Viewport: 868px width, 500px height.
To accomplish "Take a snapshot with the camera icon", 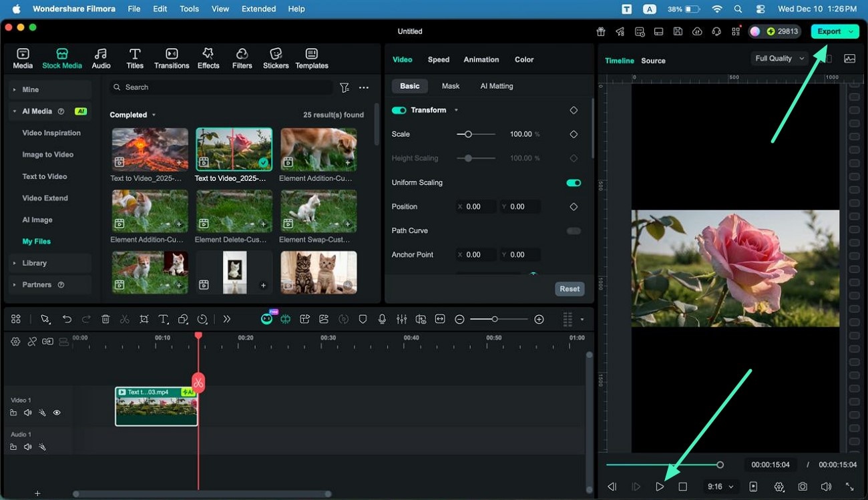I will 802,487.
